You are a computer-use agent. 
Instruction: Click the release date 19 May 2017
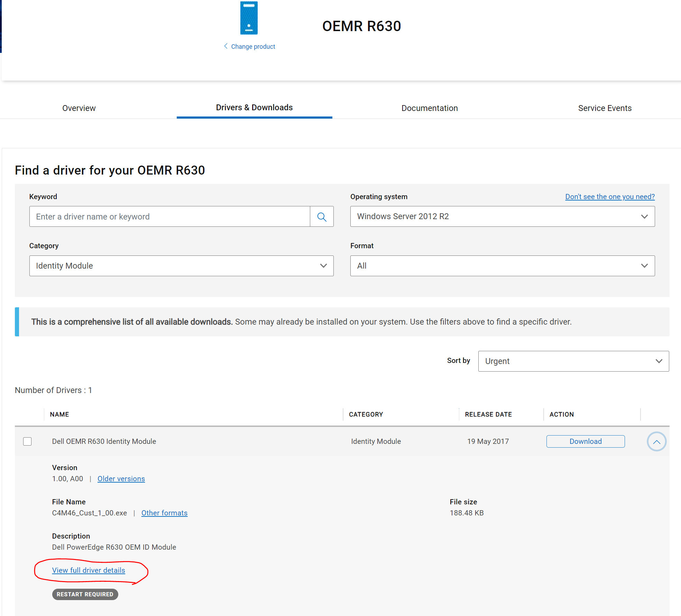click(488, 441)
